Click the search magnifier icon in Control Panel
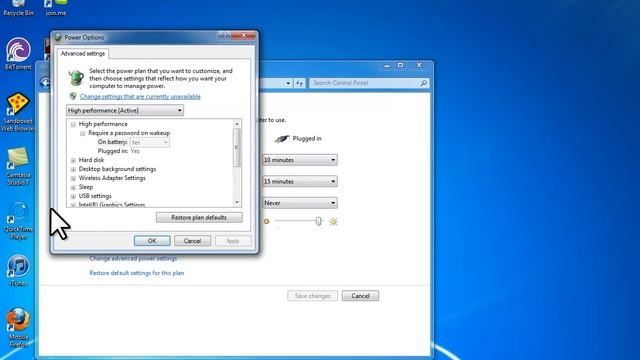 tap(423, 83)
